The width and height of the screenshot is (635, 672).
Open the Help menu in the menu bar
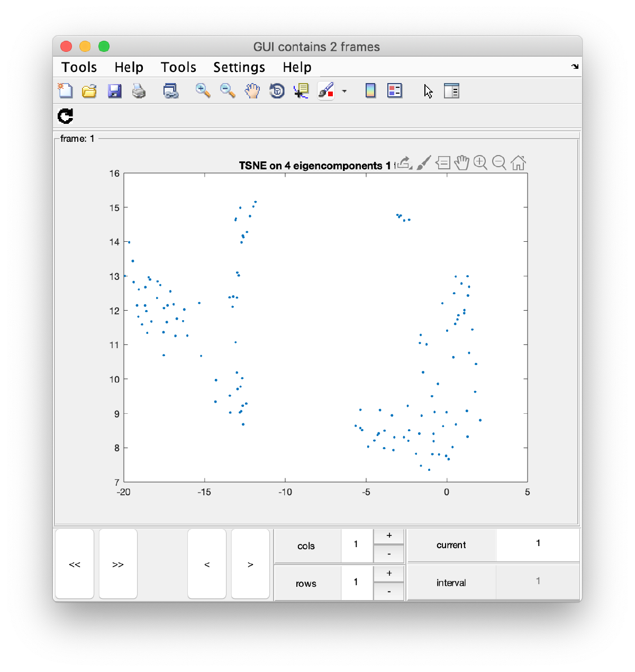pos(296,67)
